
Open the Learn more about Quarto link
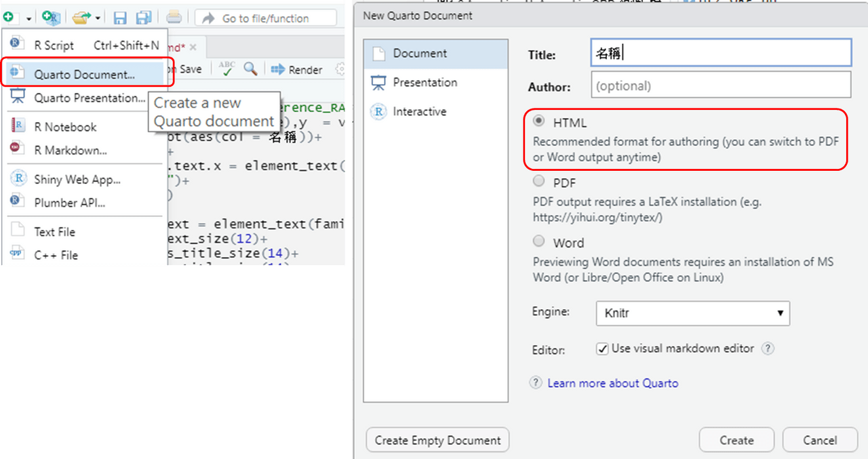tap(612, 383)
